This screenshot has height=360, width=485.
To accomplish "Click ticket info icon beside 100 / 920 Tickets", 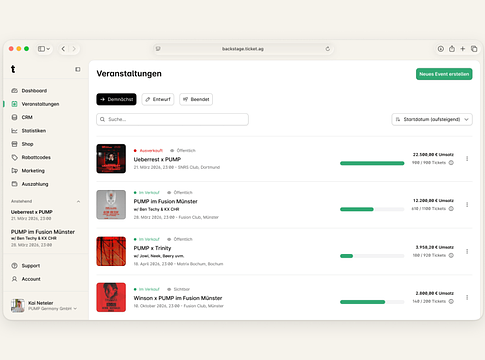I will [451, 255].
